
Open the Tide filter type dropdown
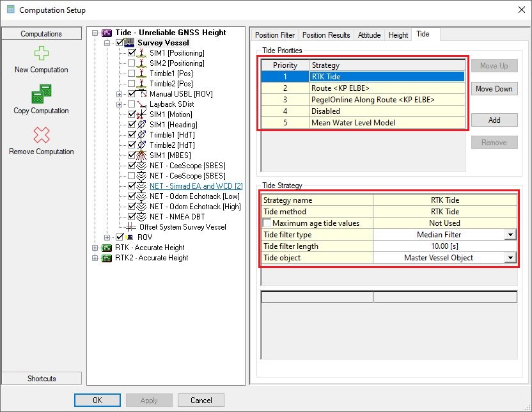tap(510, 235)
